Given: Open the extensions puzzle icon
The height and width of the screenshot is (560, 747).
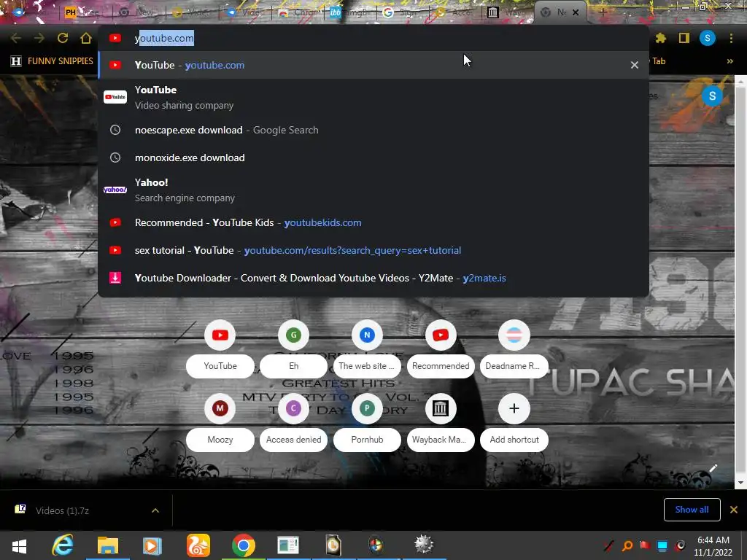Looking at the screenshot, I should coord(660,38).
